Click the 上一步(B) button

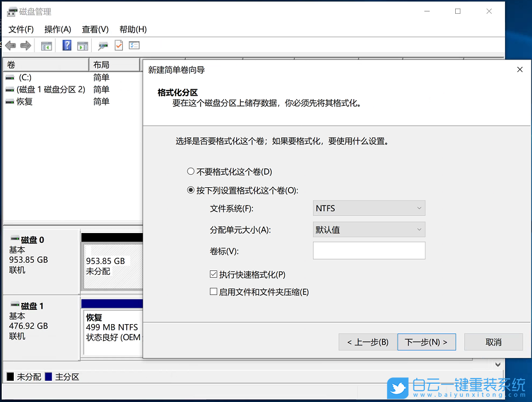coord(367,342)
